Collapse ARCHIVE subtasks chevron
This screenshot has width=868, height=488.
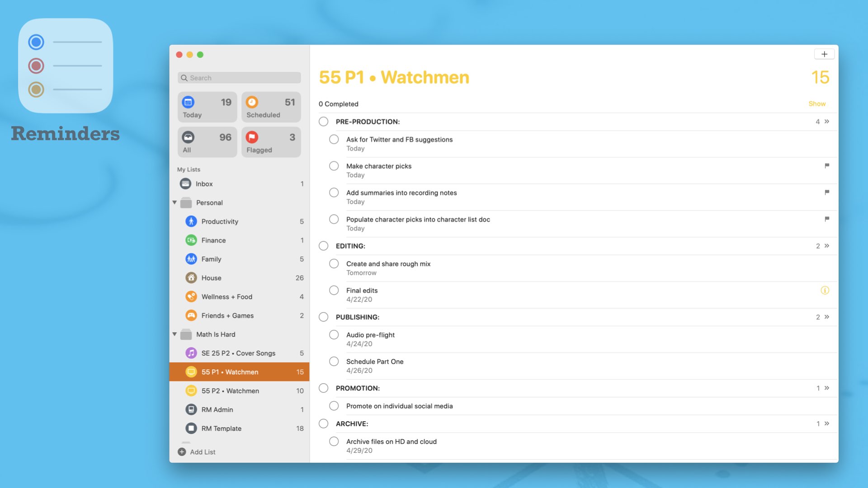coord(827,423)
